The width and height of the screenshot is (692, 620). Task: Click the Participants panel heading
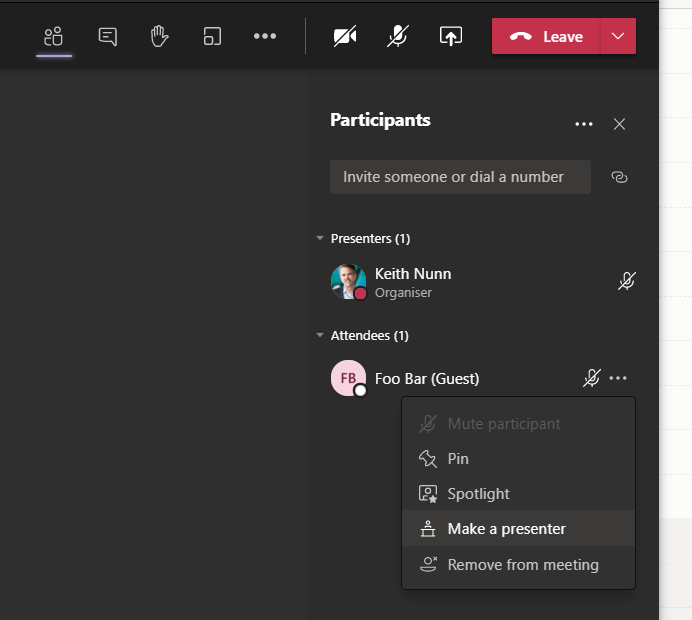pos(380,120)
